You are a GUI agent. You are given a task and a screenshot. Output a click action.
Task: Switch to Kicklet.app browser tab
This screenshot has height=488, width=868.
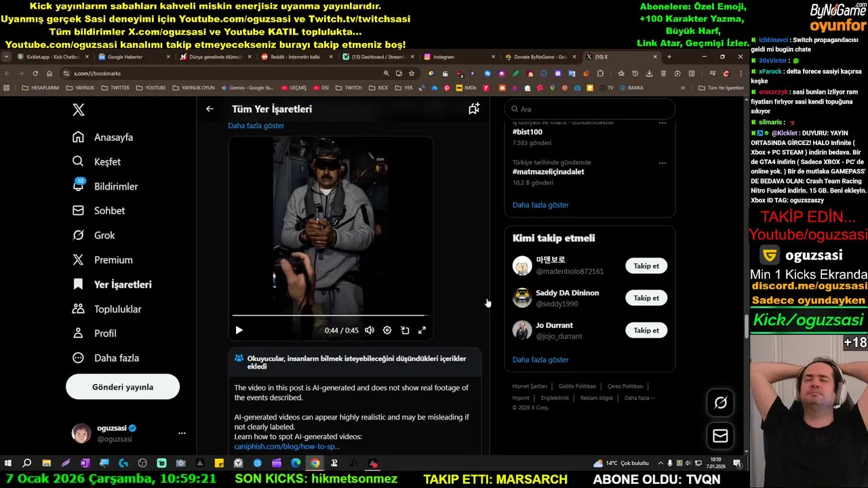(x=53, y=57)
